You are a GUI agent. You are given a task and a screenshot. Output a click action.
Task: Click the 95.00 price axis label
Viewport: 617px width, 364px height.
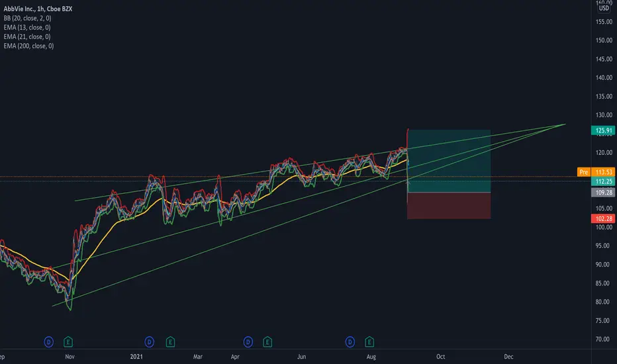(x=602, y=246)
